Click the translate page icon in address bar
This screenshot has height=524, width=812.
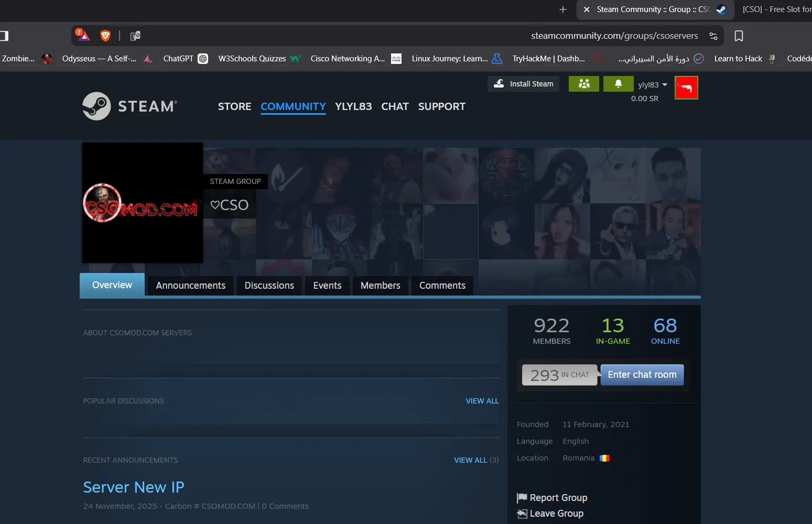coord(135,36)
